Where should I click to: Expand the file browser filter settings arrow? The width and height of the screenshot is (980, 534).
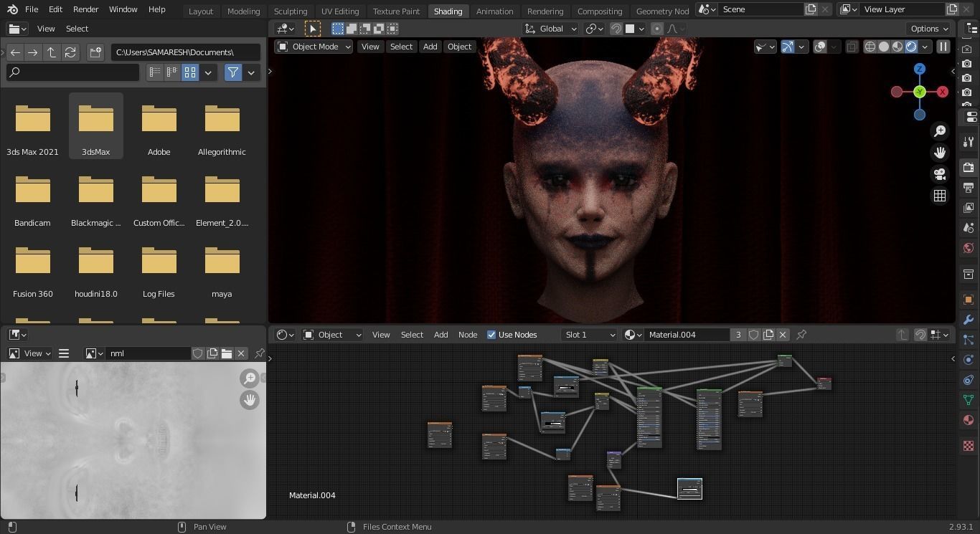pos(251,72)
